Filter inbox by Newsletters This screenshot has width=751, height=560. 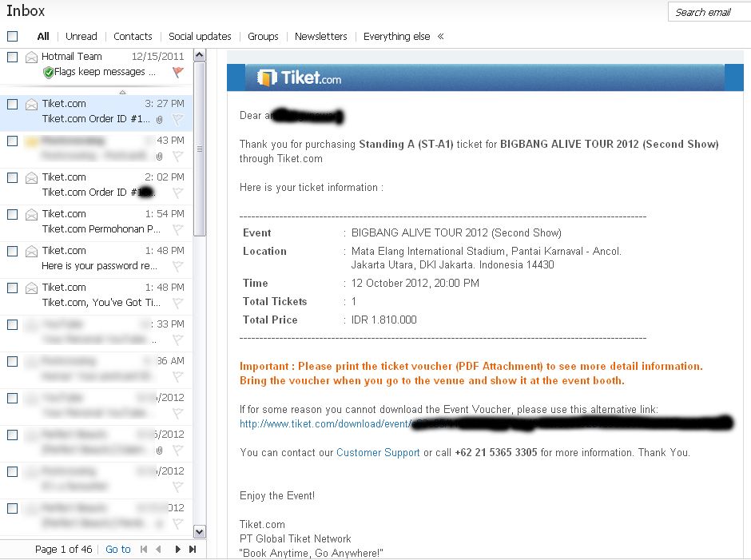click(321, 37)
